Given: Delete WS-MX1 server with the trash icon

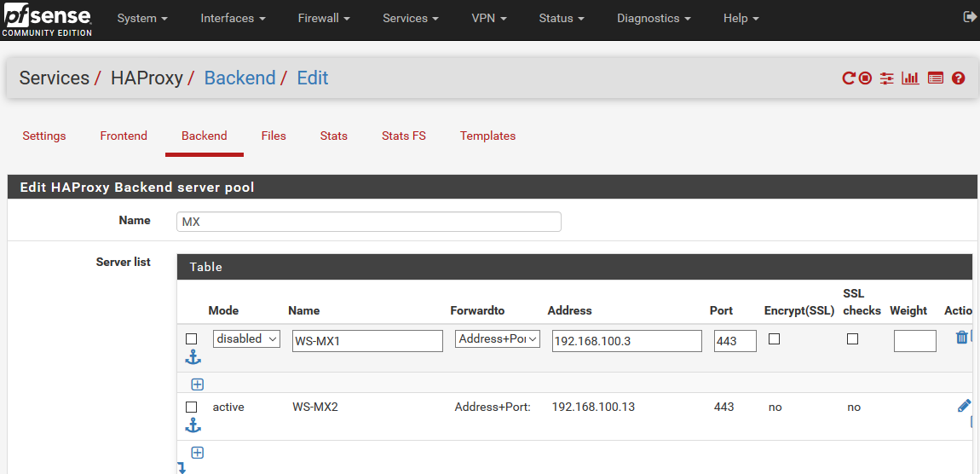Looking at the screenshot, I should point(962,337).
